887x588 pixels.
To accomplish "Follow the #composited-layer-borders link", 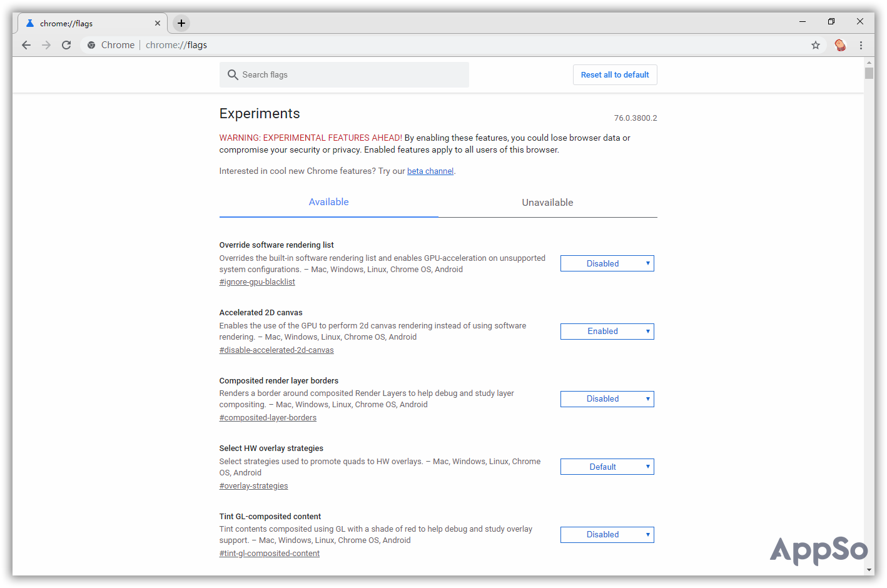I will [x=268, y=418].
